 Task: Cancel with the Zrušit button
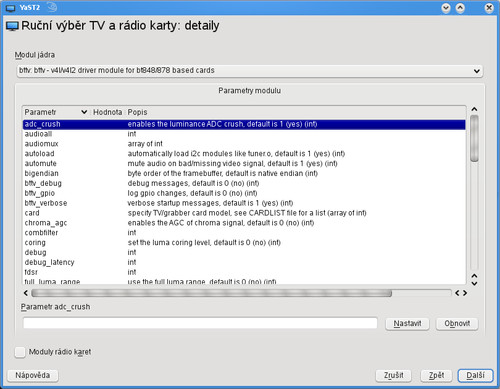click(393, 375)
